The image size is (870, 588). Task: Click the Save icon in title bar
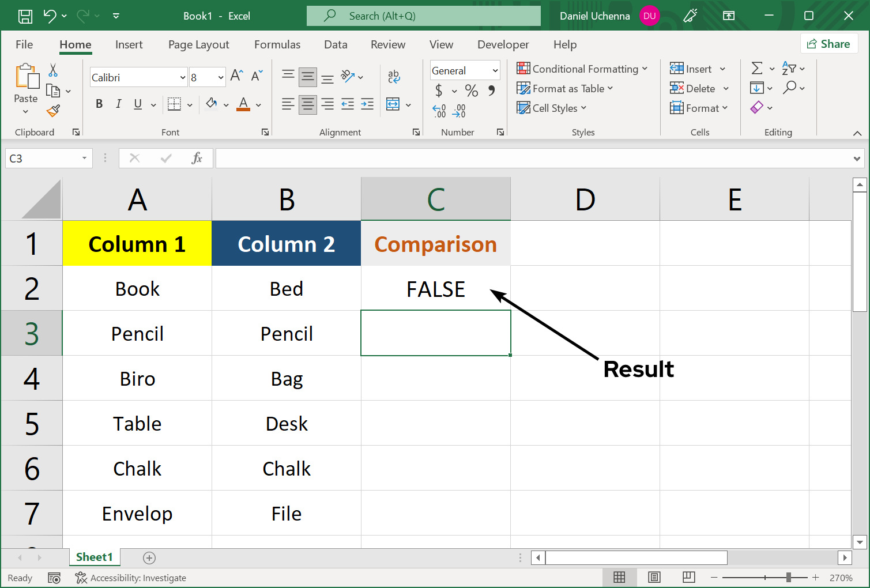[x=25, y=16]
